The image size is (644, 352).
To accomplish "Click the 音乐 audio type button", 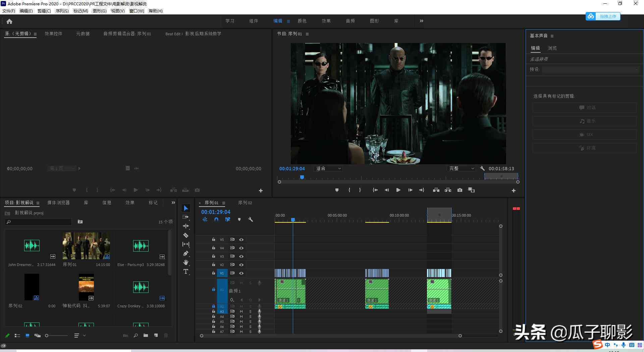I will click(584, 121).
